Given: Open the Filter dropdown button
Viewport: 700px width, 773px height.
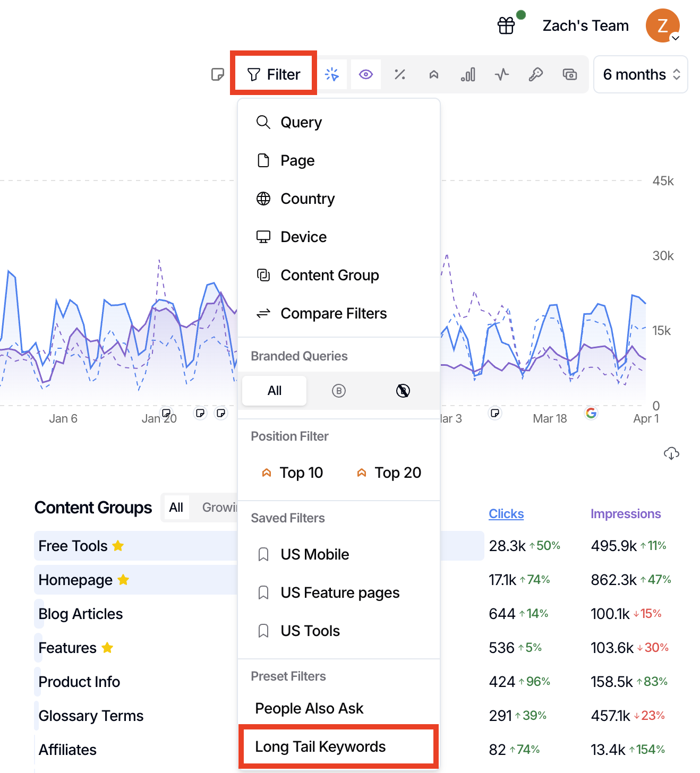Looking at the screenshot, I should [x=274, y=74].
